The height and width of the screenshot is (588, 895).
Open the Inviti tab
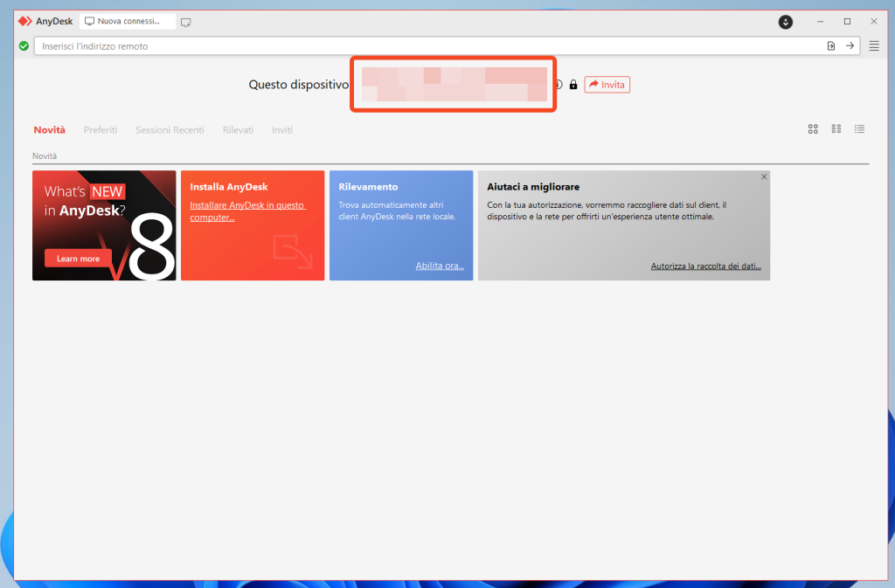click(282, 130)
